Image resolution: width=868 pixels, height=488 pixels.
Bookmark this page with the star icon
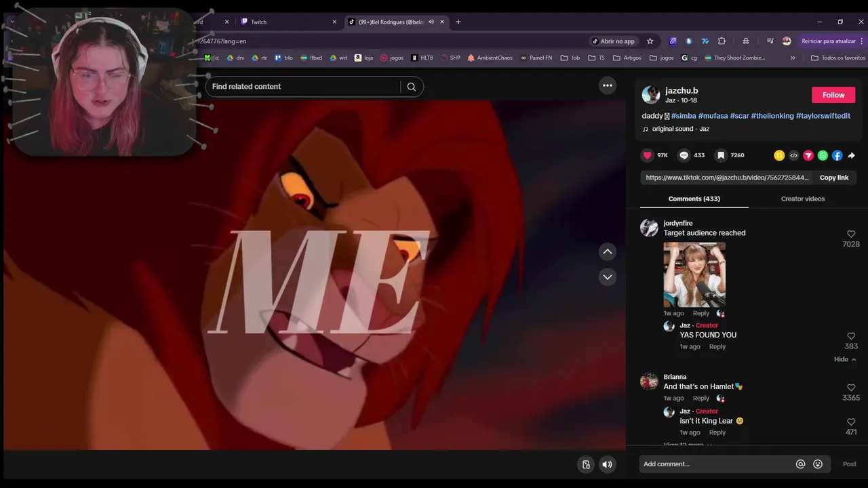coord(650,41)
